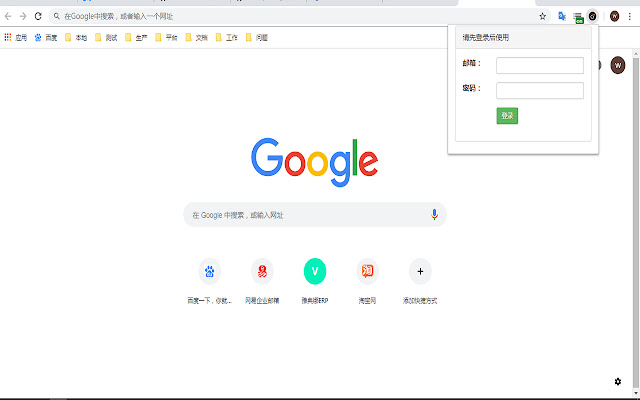This screenshot has height=400, width=640.
Task: Focus the 邮箱 email input field
Action: (x=540, y=65)
